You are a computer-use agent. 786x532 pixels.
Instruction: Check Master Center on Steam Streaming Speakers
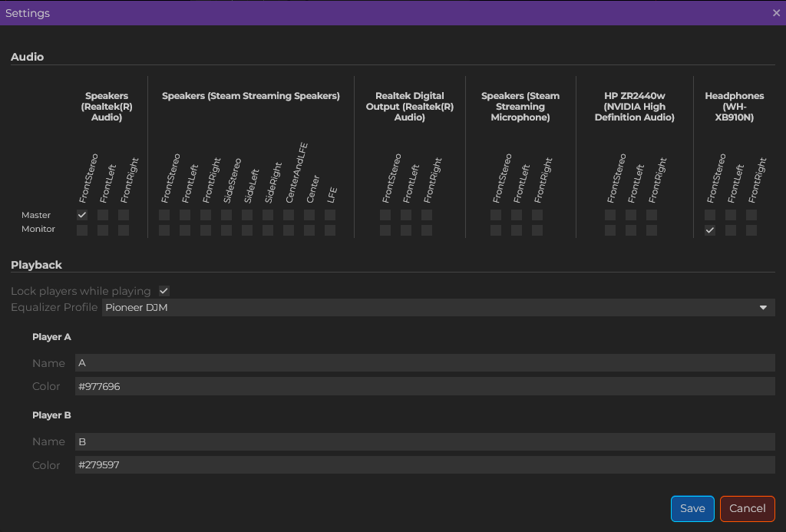point(309,215)
